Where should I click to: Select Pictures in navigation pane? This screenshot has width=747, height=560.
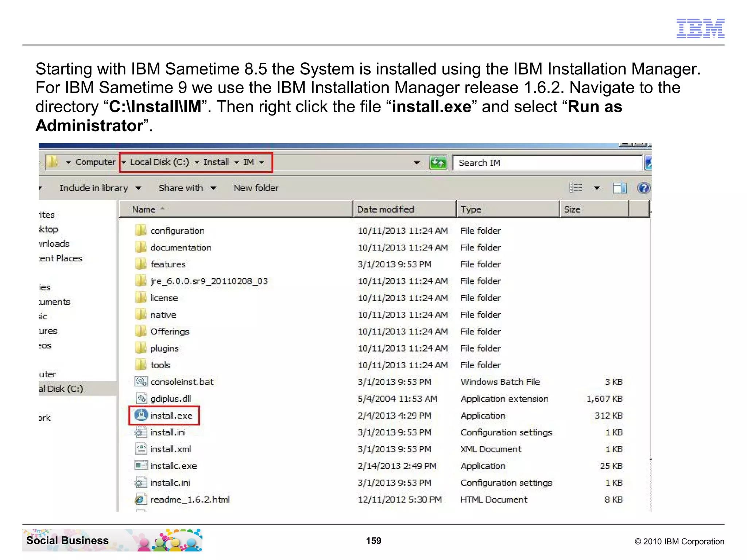(x=48, y=331)
